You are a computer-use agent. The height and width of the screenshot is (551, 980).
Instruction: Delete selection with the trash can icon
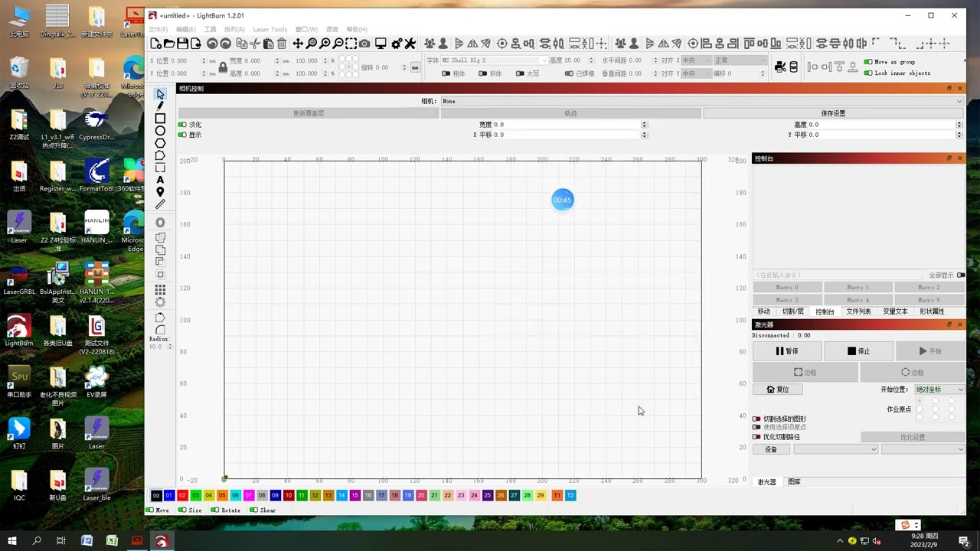[x=282, y=44]
